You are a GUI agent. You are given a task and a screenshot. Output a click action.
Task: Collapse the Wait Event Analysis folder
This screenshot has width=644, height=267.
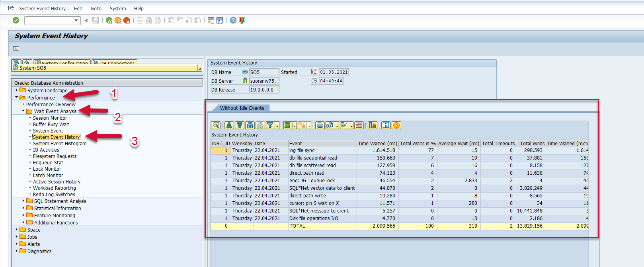23,111
